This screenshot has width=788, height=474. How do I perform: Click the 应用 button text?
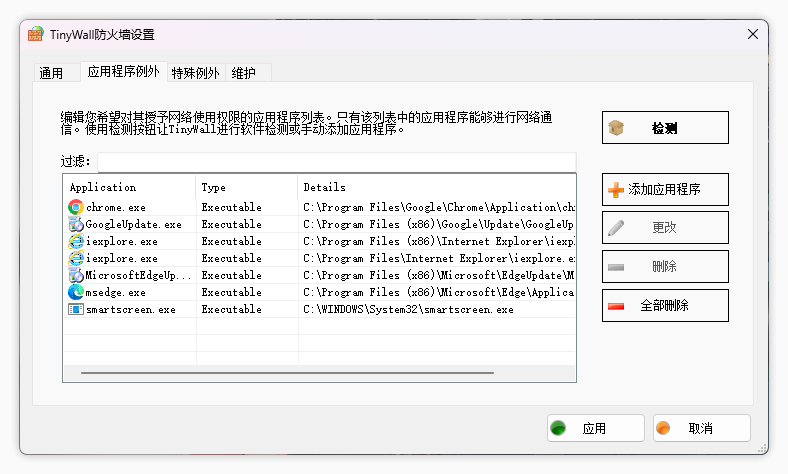pos(594,428)
